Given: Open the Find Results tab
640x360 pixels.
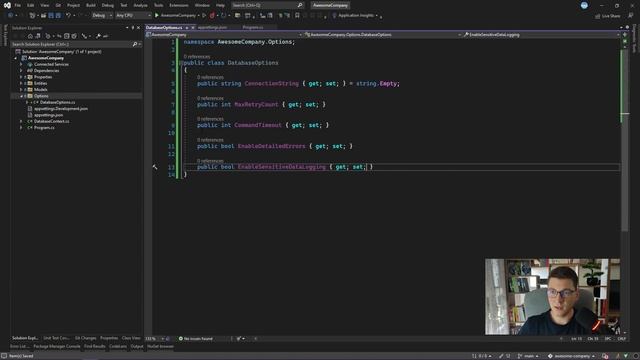Looking at the screenshot, I should 95,346.
